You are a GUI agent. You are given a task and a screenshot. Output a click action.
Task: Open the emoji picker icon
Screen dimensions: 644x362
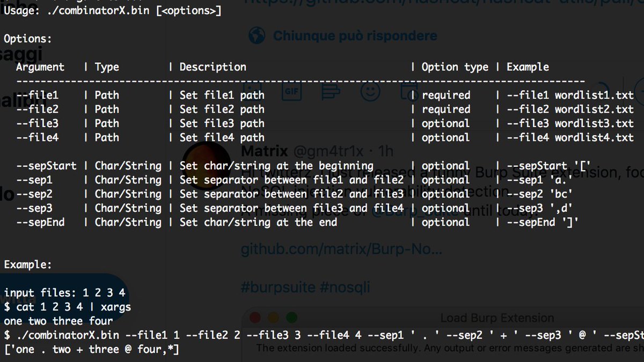pyautogui.click(x=371, y=91)
